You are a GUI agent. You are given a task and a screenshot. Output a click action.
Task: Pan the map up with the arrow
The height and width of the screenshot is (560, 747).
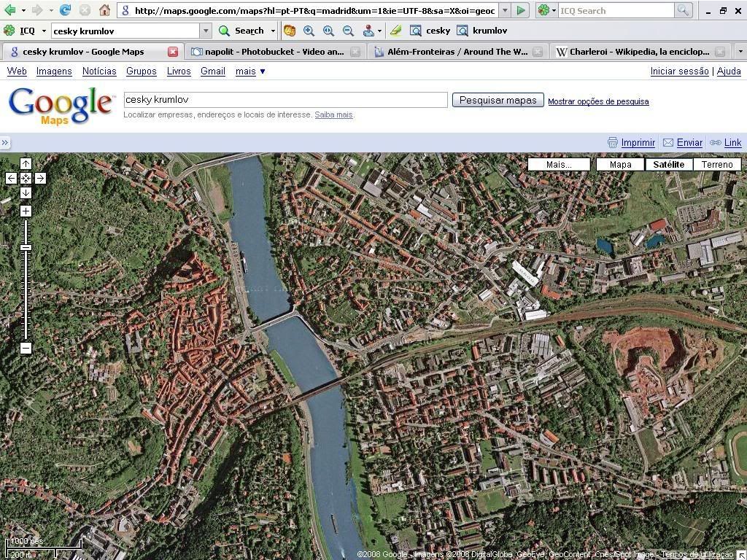click(26, 163)
